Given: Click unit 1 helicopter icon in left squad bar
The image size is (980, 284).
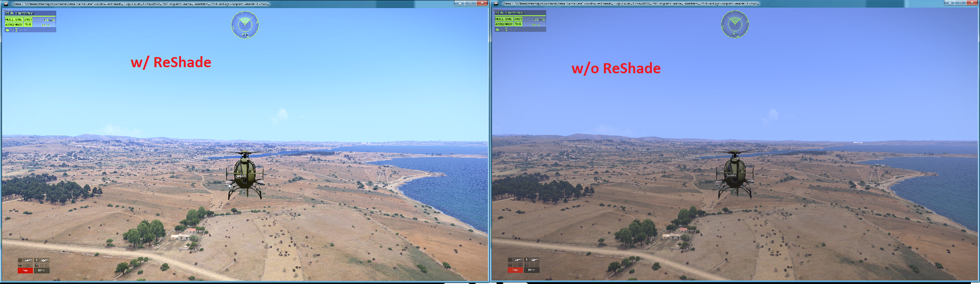Looking at the screenshot, I should [45, 260].
